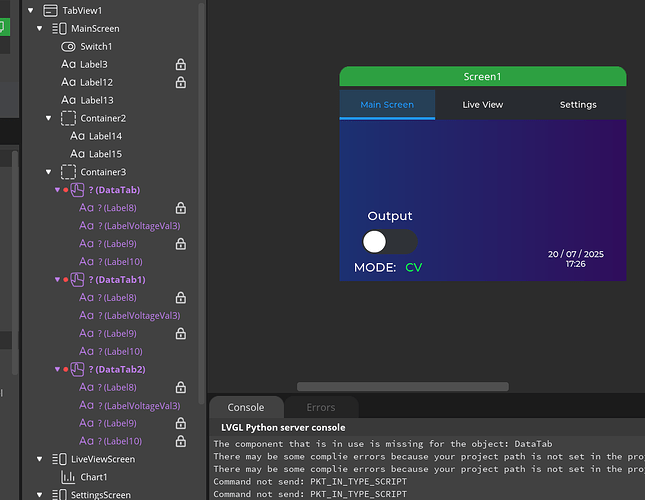
Task: Collapse the LiveViewScreen tree node
Action: click(39, 459)
